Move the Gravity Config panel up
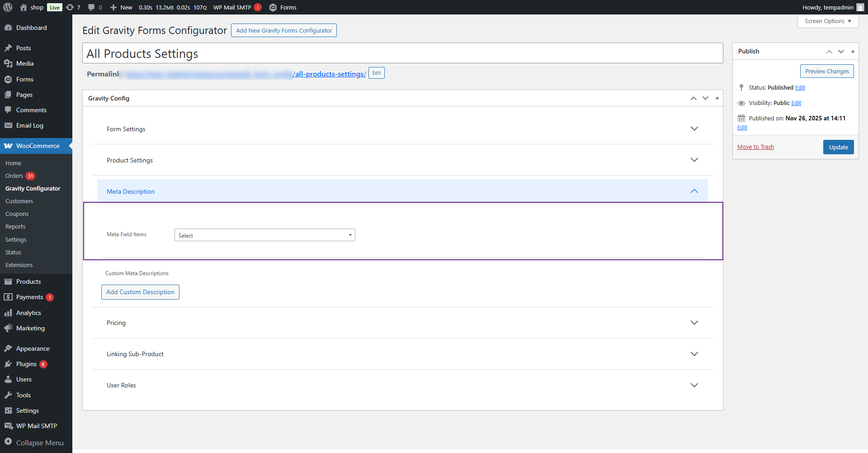Screen dimensions: 868x453 click(693, 98)
